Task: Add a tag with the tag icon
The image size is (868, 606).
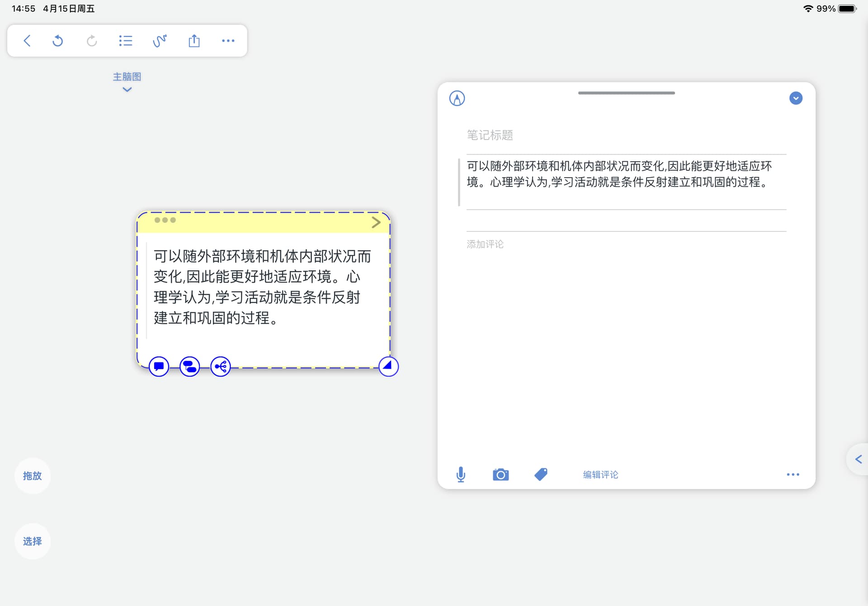Action: (x=541, y=474)
